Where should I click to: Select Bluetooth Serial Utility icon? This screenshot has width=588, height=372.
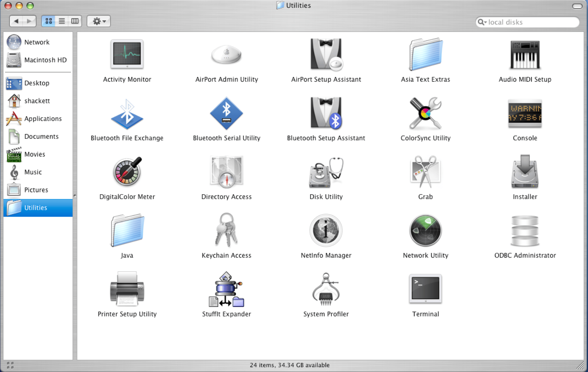coord(226,113)
